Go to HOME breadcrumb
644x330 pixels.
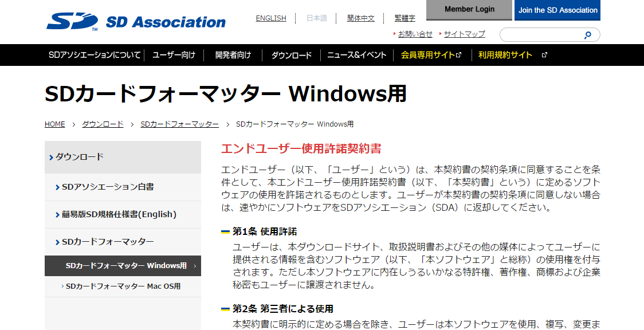tap(54, 124)
